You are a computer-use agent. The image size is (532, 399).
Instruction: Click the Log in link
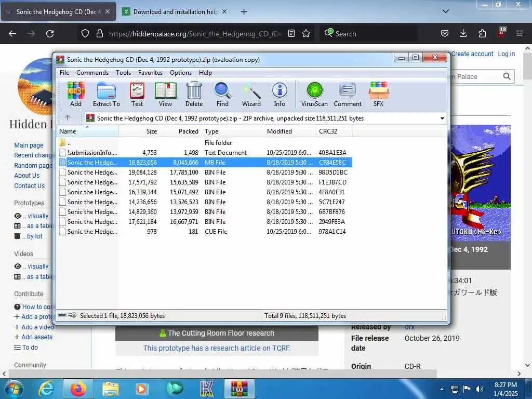(506, 54)
